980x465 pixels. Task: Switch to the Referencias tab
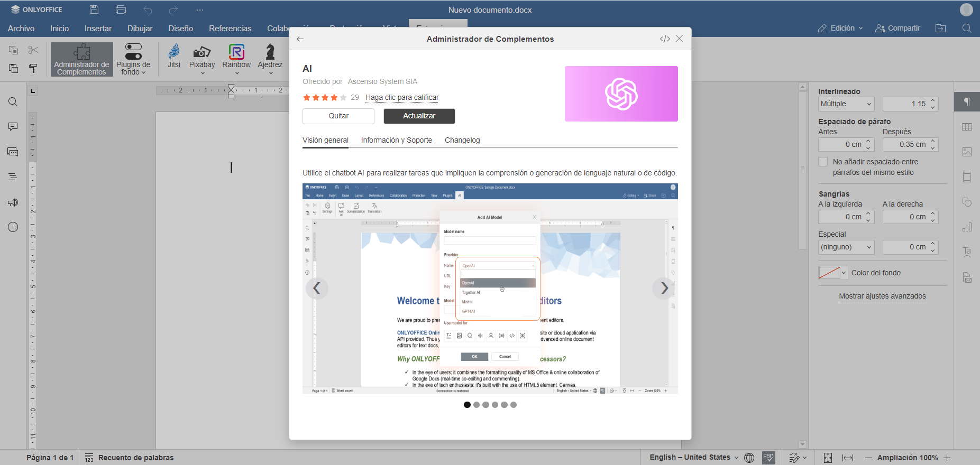coord(230,29)
